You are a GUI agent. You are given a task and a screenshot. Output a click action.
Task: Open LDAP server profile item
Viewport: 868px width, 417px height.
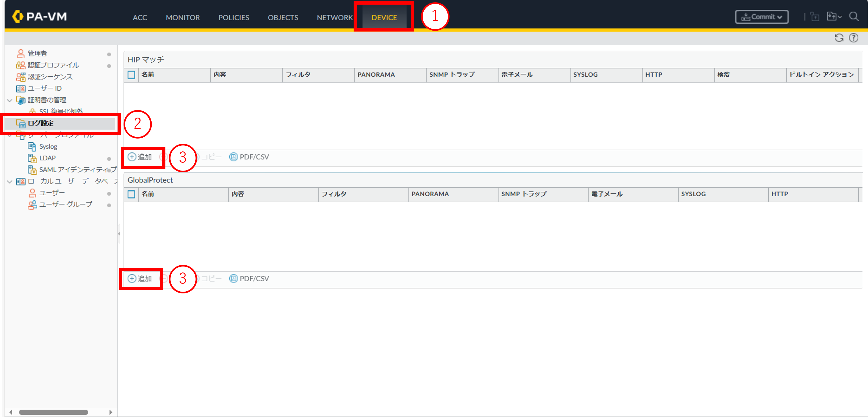tap(47, 158)
